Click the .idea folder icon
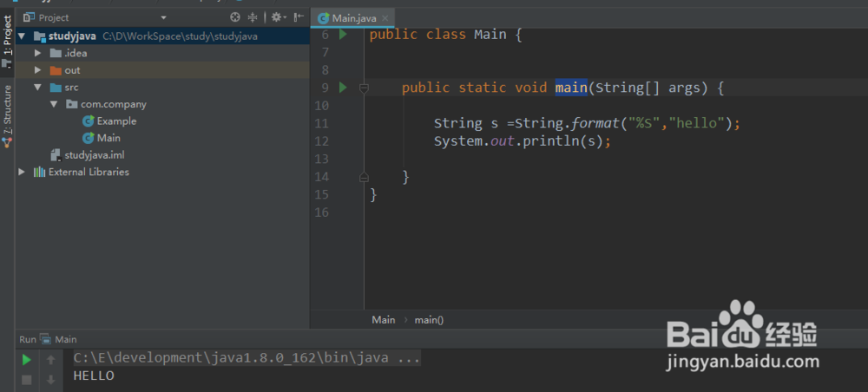The image size is (868, 392). (56, 53)
